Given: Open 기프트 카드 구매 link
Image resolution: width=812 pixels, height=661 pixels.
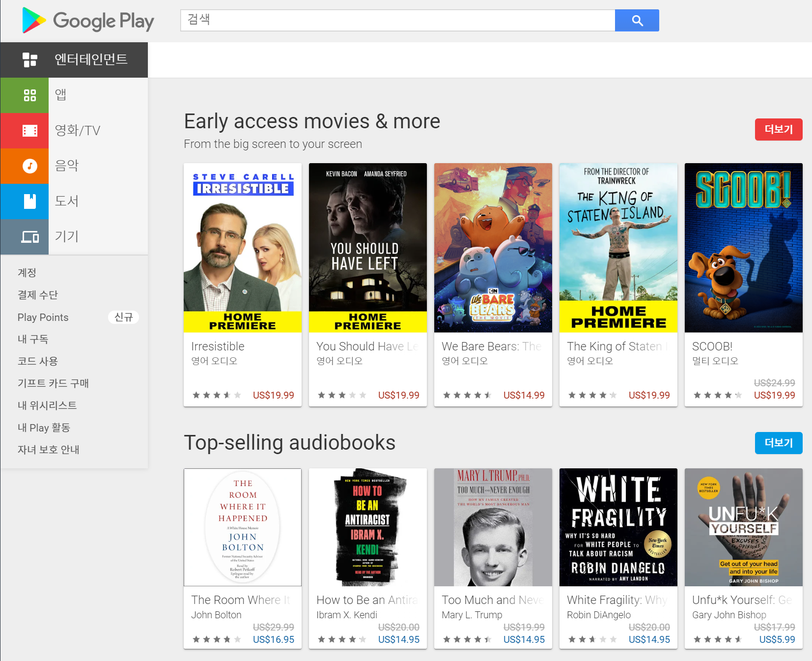Looking at the screenshot, I should pyautogui.click(x=53, y=383).
